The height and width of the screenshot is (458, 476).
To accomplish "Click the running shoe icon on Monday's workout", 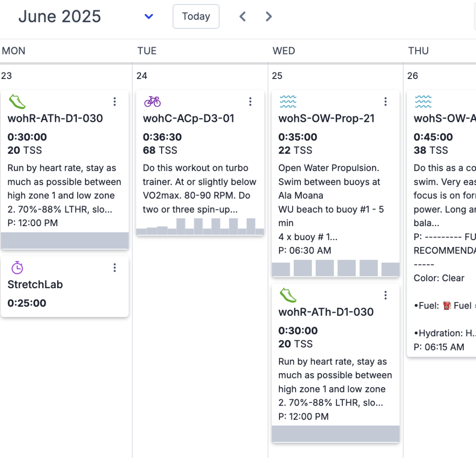I will [x=17, y=102].
